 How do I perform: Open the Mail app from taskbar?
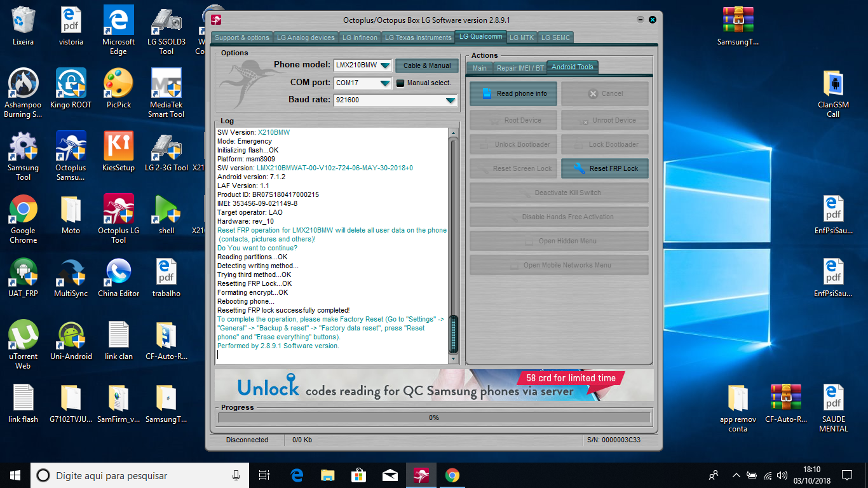390,475
